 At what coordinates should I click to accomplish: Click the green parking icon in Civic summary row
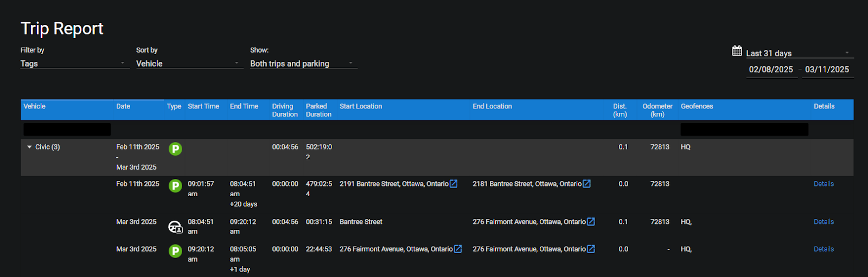175,149
